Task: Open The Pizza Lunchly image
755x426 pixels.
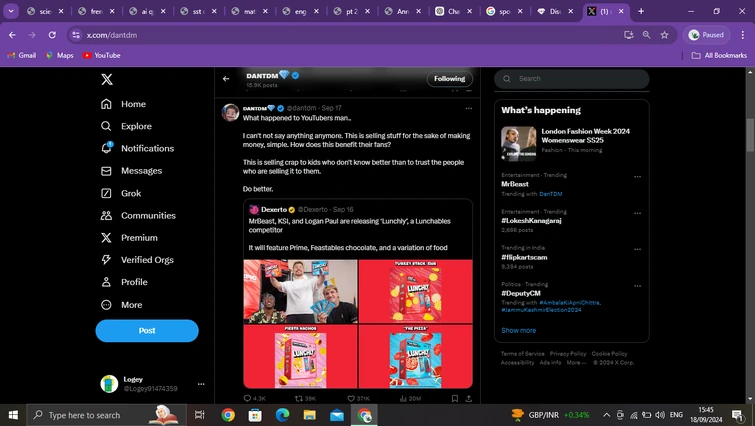Action: click(416, 356)
